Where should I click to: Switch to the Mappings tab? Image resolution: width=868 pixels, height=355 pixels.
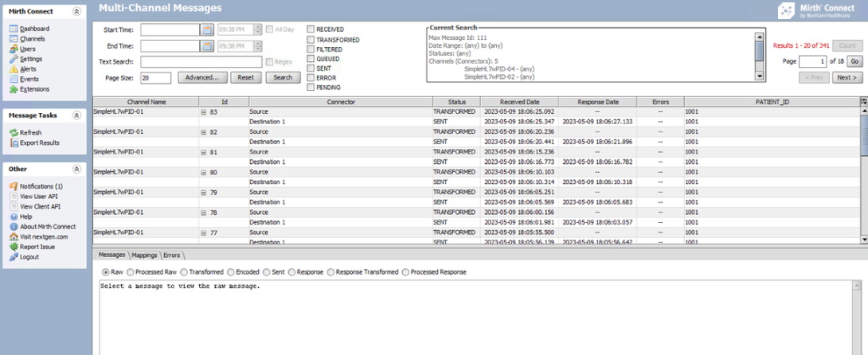144,256
